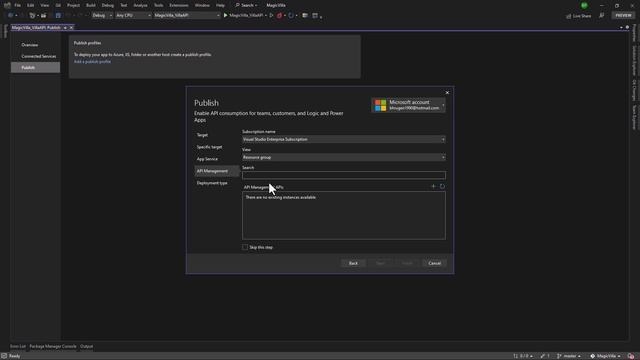Image resolution: width=640 pixels, height=360 pixels.
Task: Click the window layout icon in toolbar
Action: pyautogui.click(x=315, y=16)
